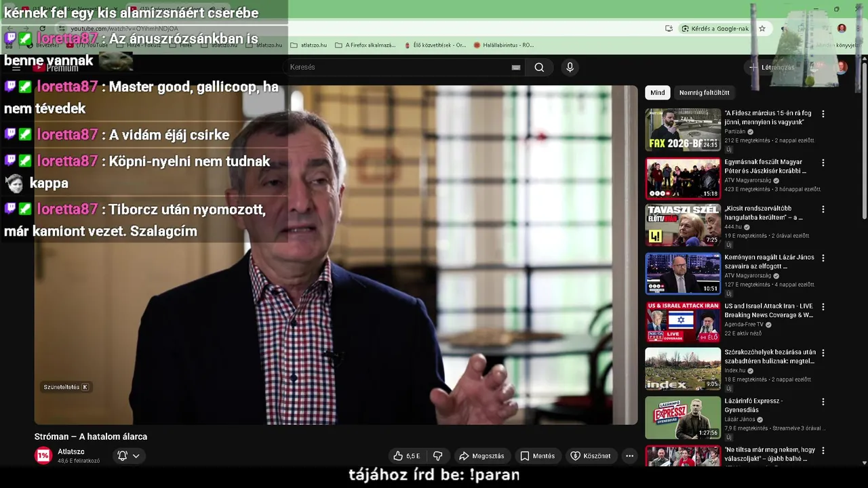Open the Létrehozás create button
Screen dimensions: 868x488
772,67
